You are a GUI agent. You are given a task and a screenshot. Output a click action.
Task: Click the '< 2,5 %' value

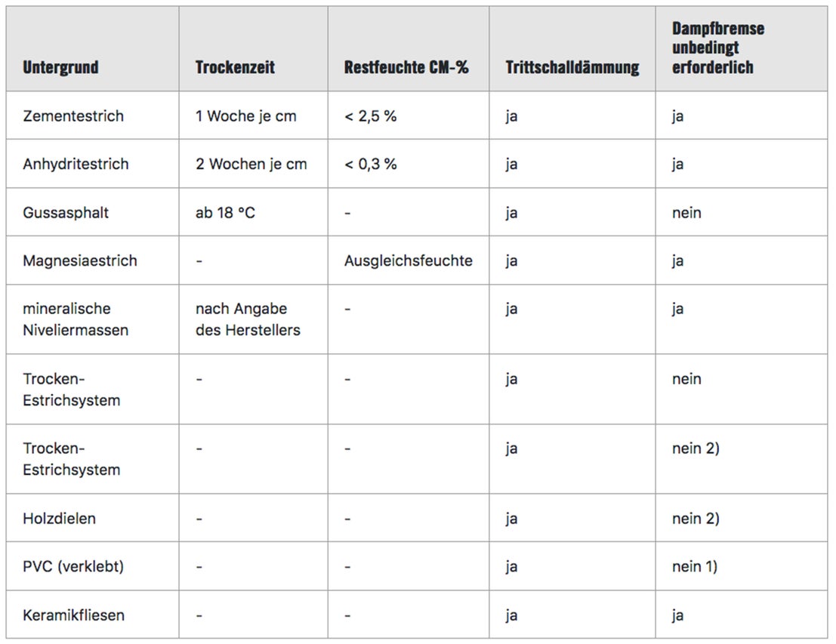(371, 116)
